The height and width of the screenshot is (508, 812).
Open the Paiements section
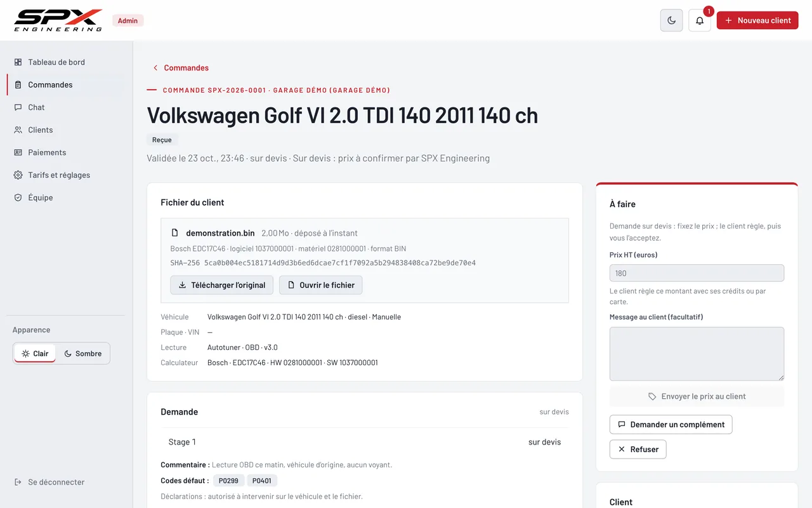point(65,152)
